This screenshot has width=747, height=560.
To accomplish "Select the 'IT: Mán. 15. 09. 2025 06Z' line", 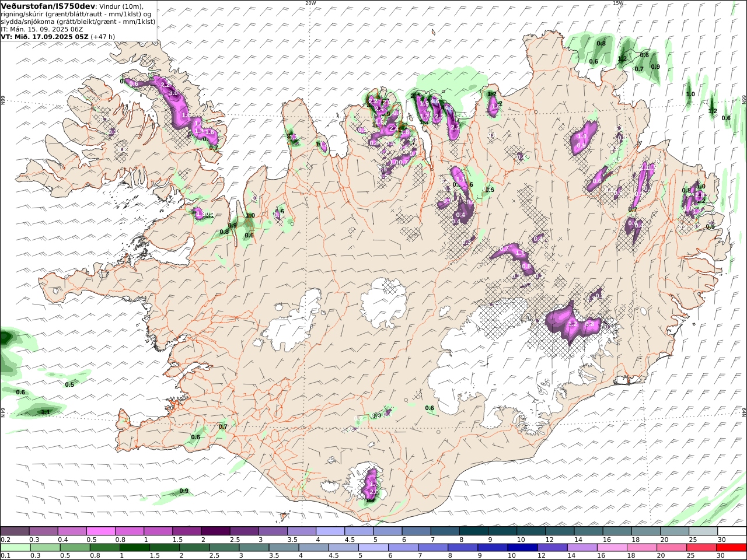I will point(41,29).
